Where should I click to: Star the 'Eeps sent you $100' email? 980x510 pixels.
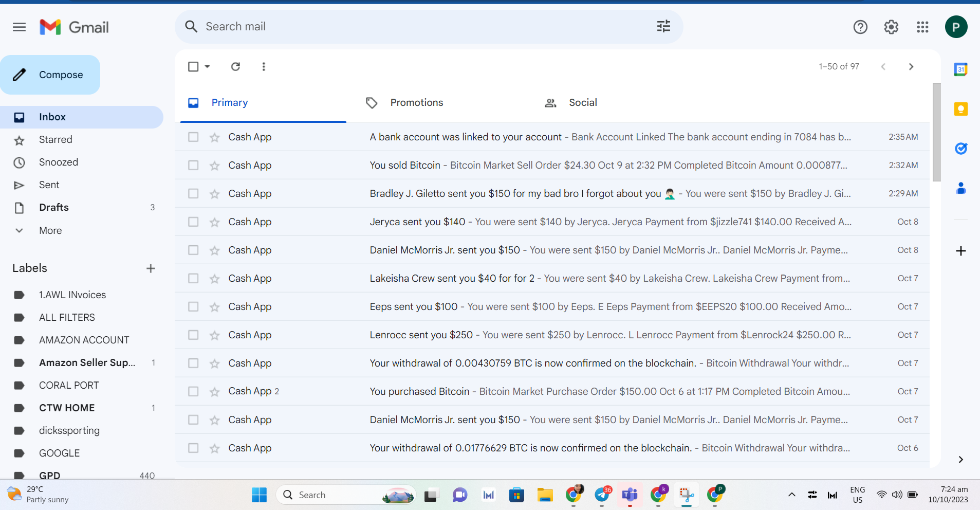pos(215,307)
